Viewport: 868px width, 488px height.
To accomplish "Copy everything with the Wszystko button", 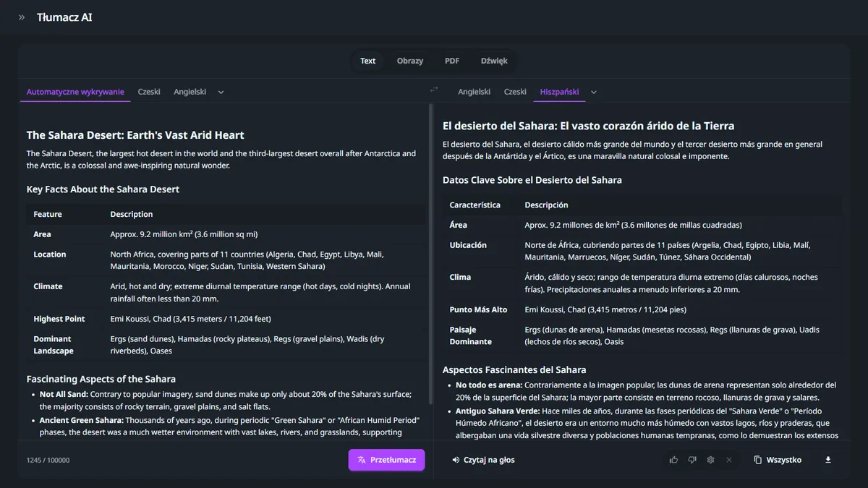I will point(778,460).
